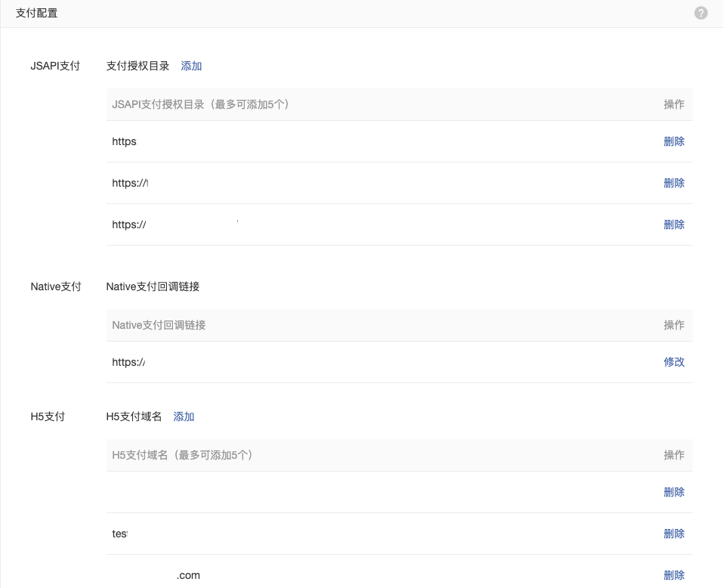Delete the second JSAPI authorization directory
Screen dimensions: 723x588
[x=673, y=183]
